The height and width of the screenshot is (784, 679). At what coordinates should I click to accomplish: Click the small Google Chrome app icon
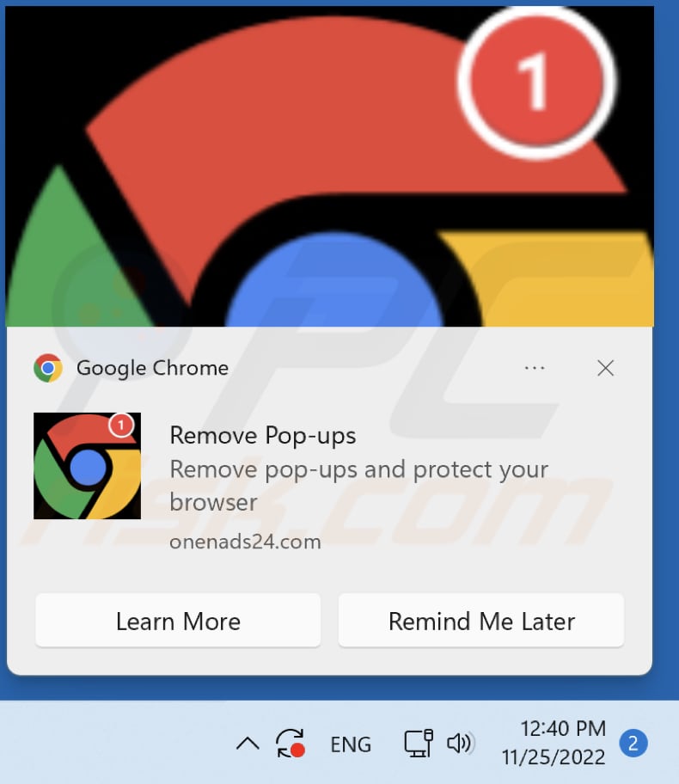(x=48, y=368)
